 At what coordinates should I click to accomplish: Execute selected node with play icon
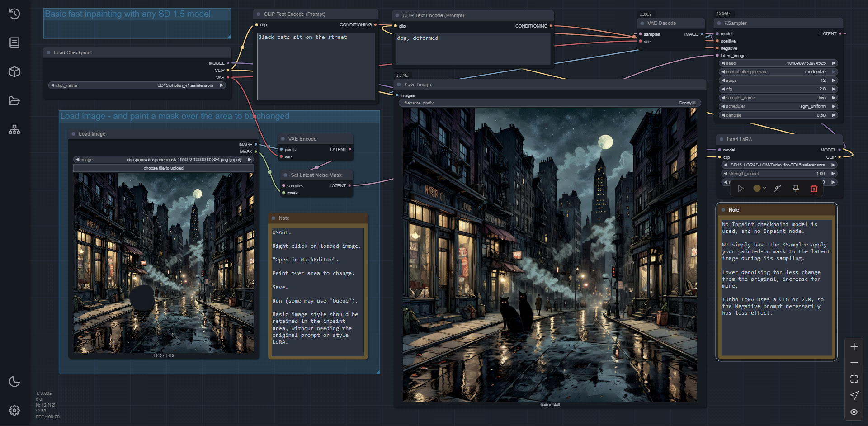(741, 189)
